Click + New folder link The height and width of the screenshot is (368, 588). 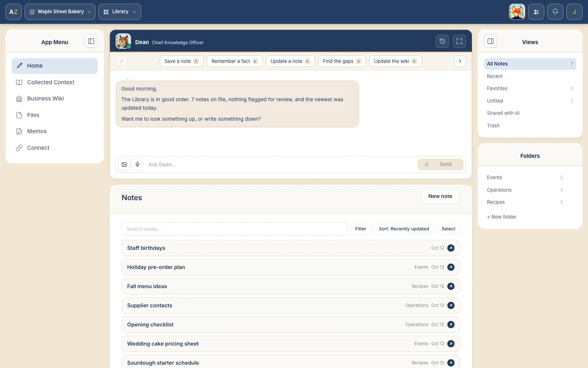(x=502, y=217)
